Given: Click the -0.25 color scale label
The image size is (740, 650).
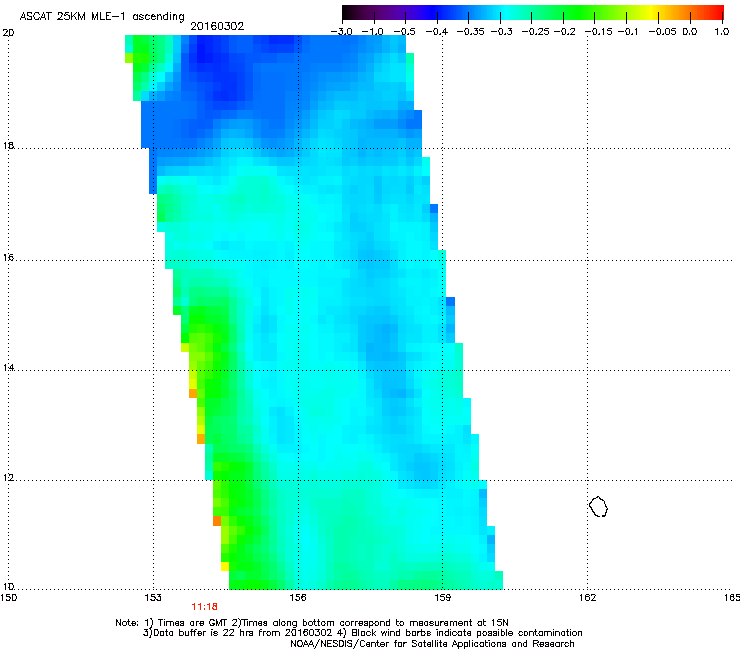Looking at the screenshot, I should [x=536, y=32].
